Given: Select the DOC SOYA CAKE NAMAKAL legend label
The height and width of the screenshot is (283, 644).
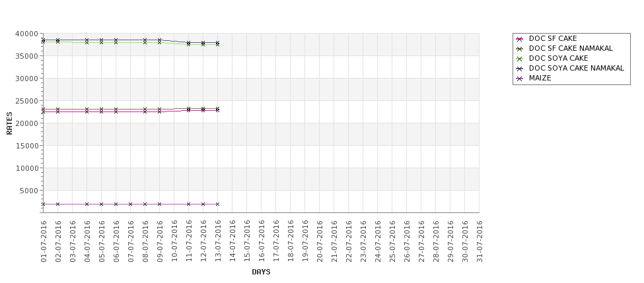Looking at the screenshot, I should click(x=576, y=68).
